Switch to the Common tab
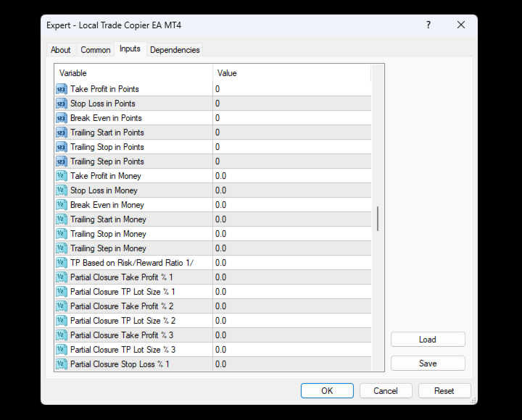Viewport: 522px width, 420px height. pos(96,50)
